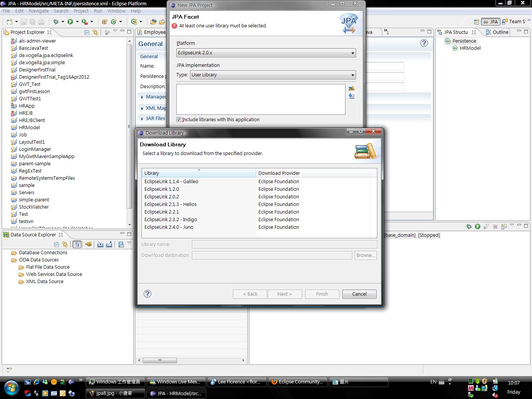Image resolution: width=532 pixels, height=399 pixels.
Task: Click Manage libraries icon in JPA Facet
Action: [x=351, y=89]
